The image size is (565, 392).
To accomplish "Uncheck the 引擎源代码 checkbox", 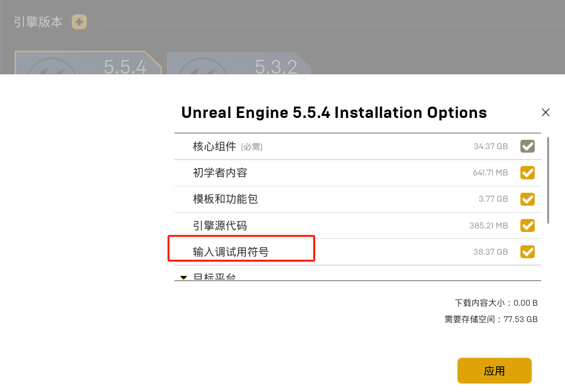I will click(x=527, y=225).
